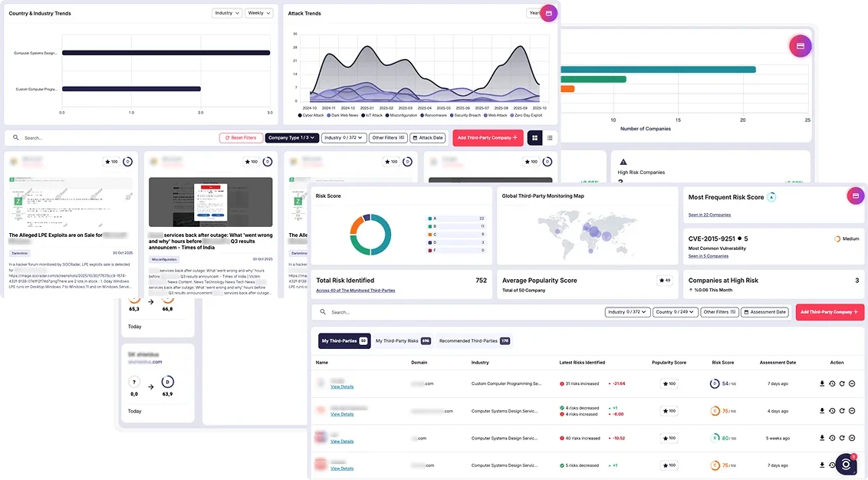Viewport: 868px width, 480px height.
Task: Open history for the 54/100 risk score row
Action: point(832,383)
